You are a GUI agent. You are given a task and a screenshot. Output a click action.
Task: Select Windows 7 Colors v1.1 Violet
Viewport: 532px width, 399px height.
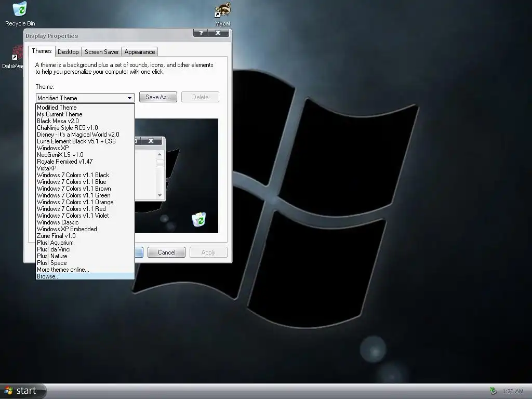[85, 216]
